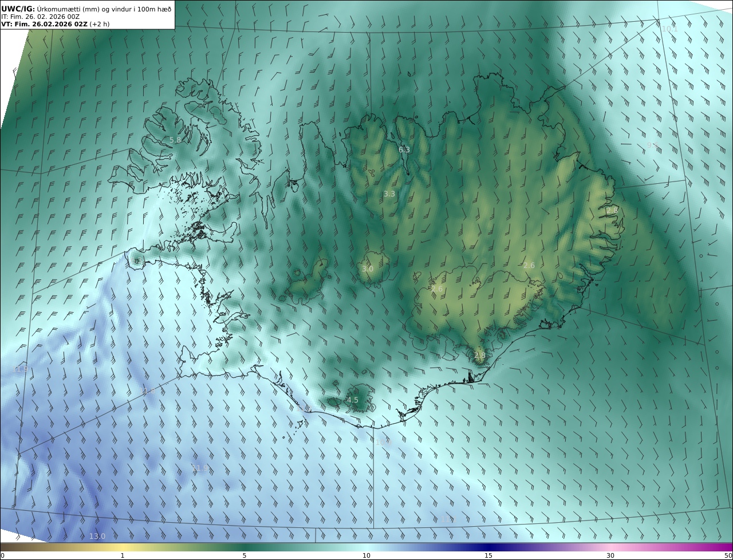The height and width of the screenshot is (560, 733).
Task: Click the '5' tick label on the scale
Action: click(245, 555)
